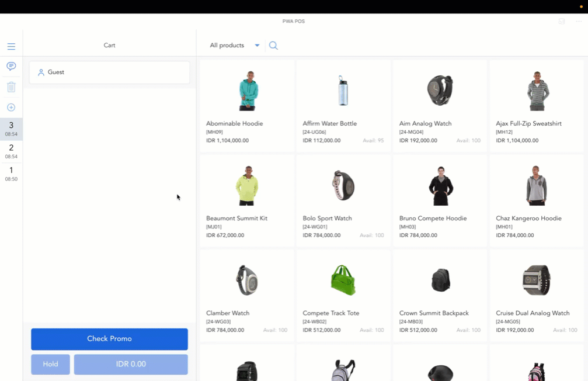
Task: Select Ajax Full-Zip Sweatshirt product image
Action: (537, 91)
